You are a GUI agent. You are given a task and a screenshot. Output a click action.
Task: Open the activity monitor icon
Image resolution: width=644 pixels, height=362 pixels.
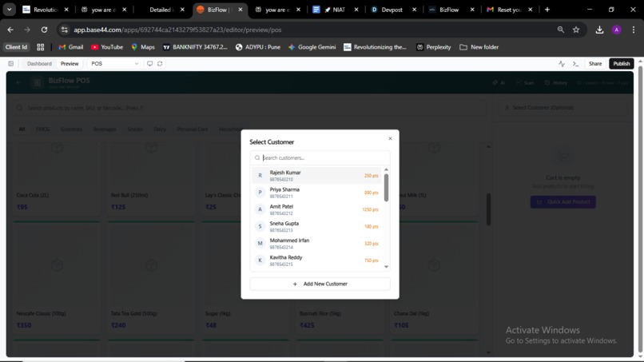click(562, 64)
